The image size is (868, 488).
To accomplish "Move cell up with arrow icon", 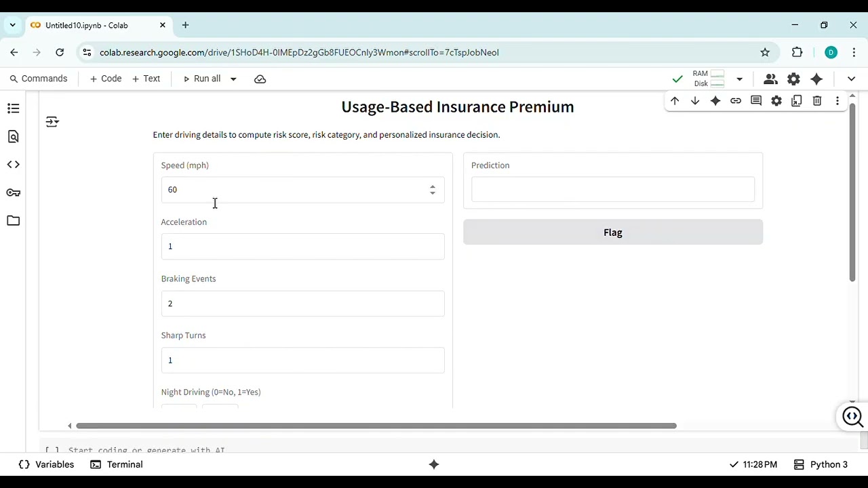I will (675, 101).
